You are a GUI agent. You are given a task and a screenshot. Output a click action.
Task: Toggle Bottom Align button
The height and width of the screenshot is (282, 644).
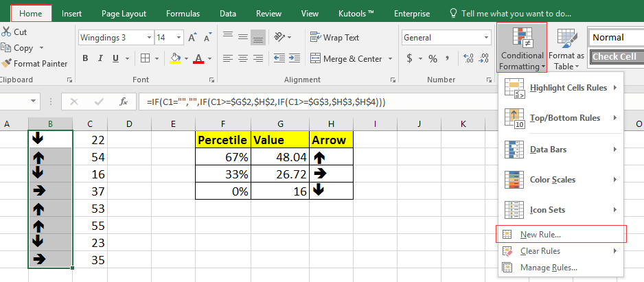pos(258,37)
